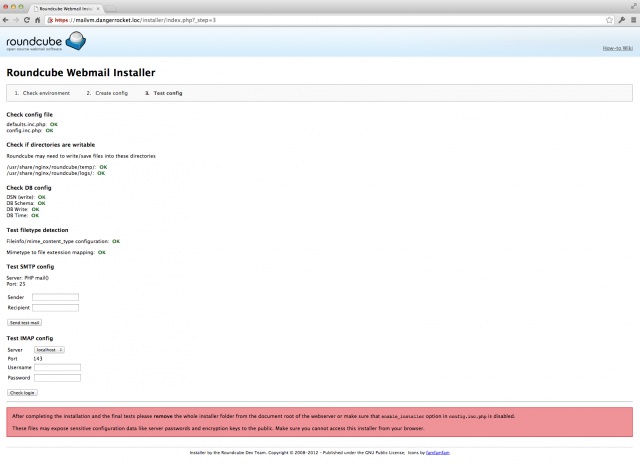Select the Roundcube Webmail Installer tab
Viewport: 640px width, 469px height.
[65, 9]
